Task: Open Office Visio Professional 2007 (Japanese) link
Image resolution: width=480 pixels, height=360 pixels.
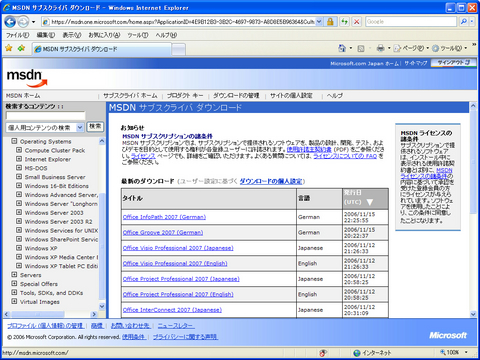Action: tap(178, 248)
